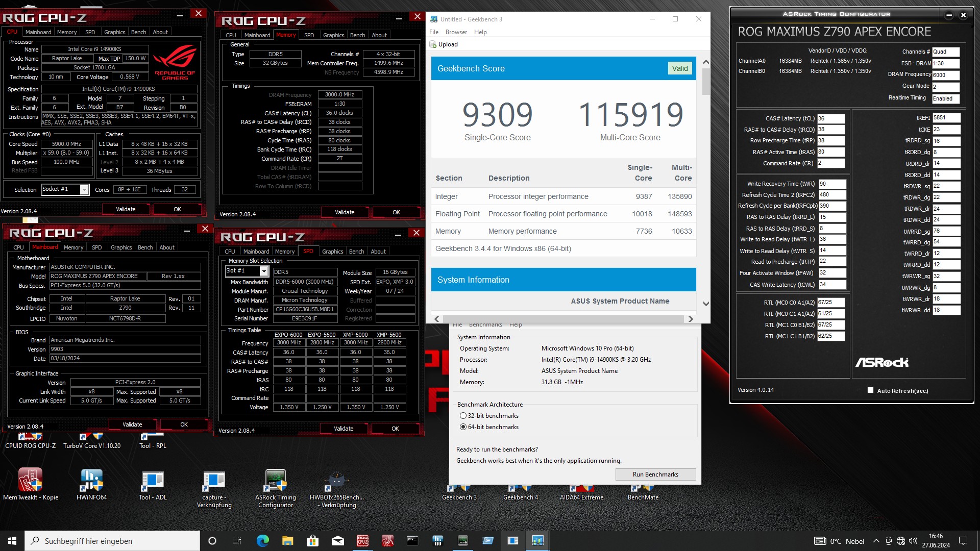The height and width of the screenshot is (551, 980).
Task: Open the Tool - RPL desktop shortcut
Action: click(x=153, y=441)
